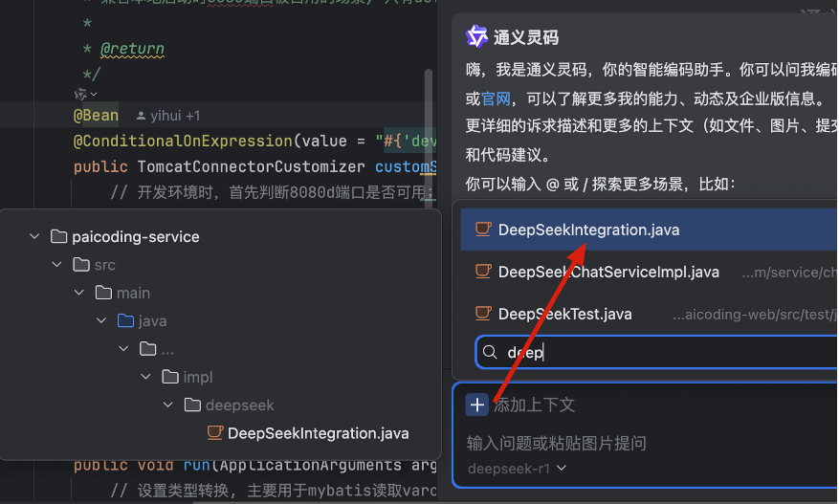Collapse the impl folder chevron
The height and width of the screenshot is (504, 839).
coord(145,377)
